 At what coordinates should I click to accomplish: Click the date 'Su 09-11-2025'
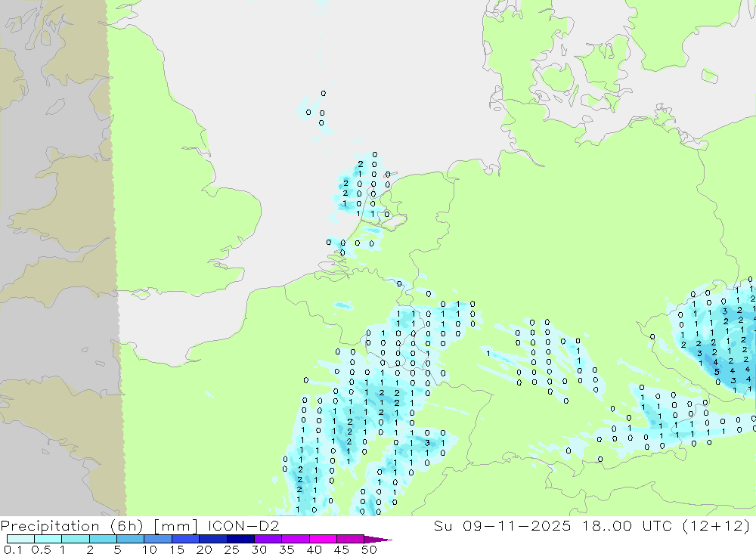502,525
